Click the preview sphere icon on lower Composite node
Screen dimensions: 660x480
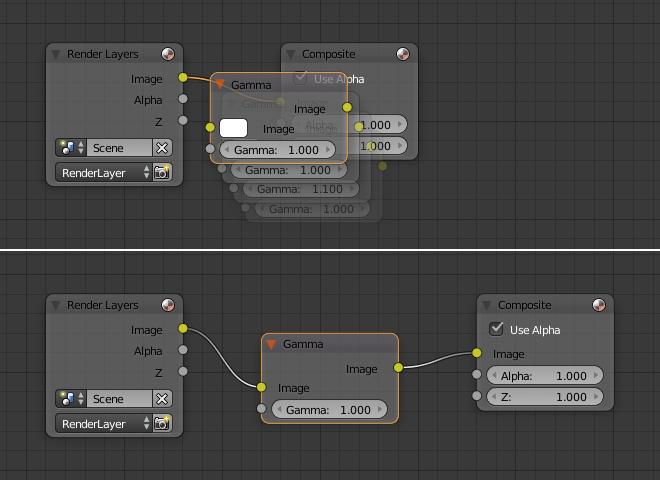click(x=599, y=305)
